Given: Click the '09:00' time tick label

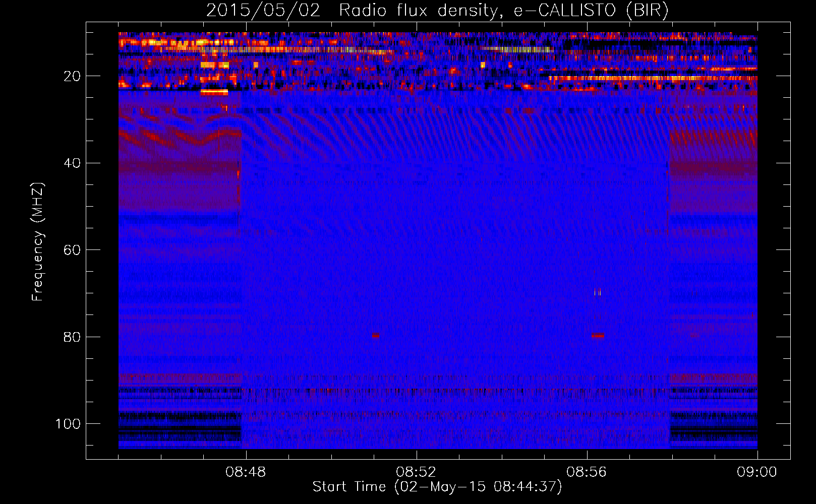Looking at the screenshot, I should [757, 472].
